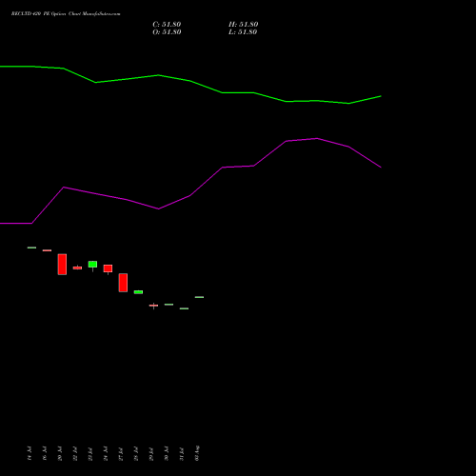Click the '20 Jul' date axis label

[60, 453]
